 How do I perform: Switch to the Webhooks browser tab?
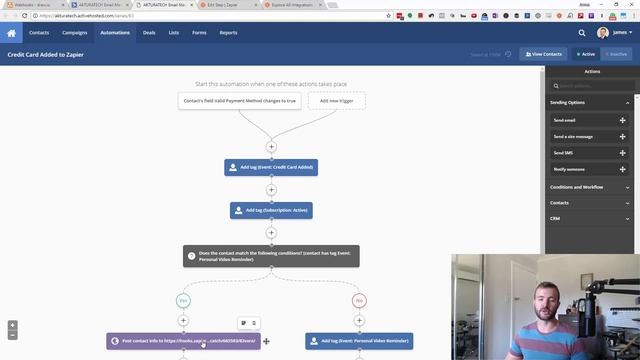click(36, 5)
